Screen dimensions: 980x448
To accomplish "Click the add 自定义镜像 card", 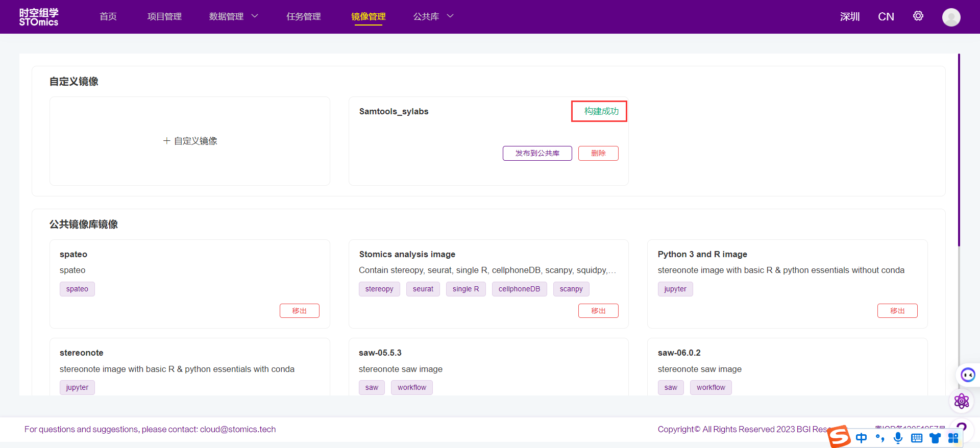I will [190, 141].
